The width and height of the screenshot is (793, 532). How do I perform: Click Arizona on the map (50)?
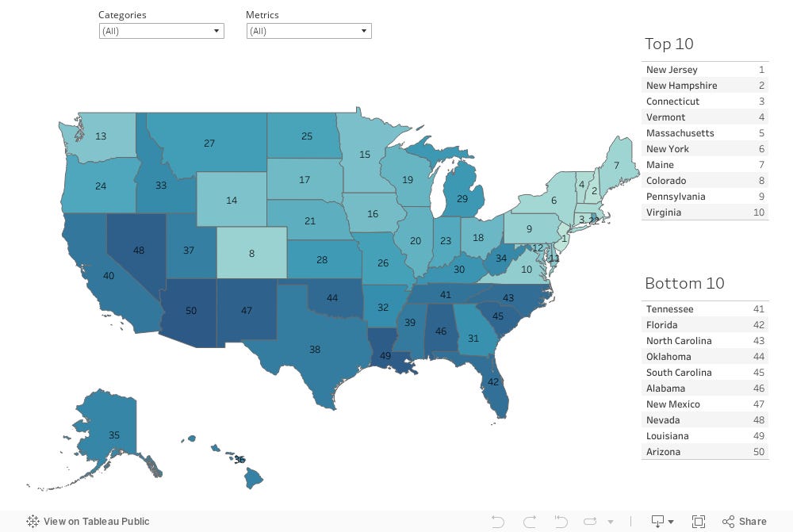pyautogui.click(x=191, y=311)
